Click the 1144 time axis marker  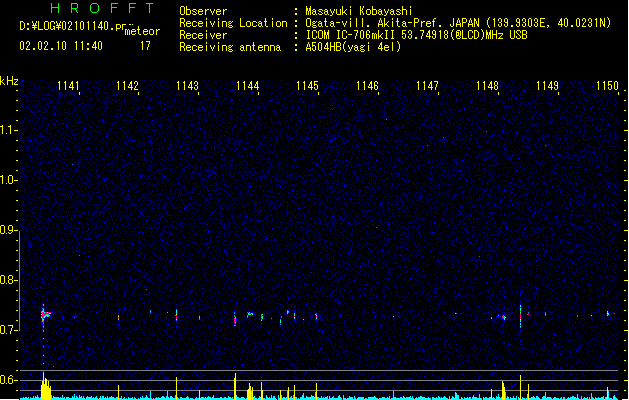tap(248, 86)
